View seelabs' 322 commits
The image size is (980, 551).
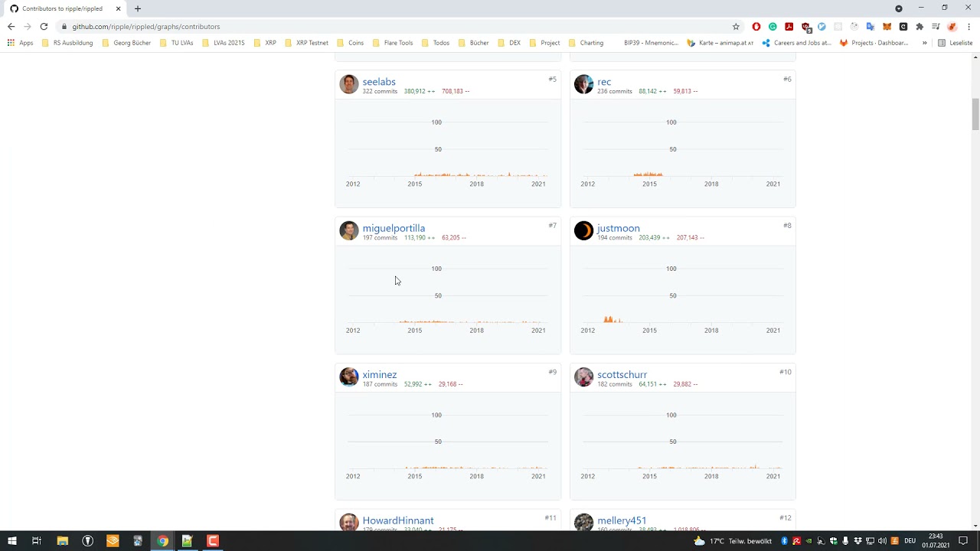point(380,91)
